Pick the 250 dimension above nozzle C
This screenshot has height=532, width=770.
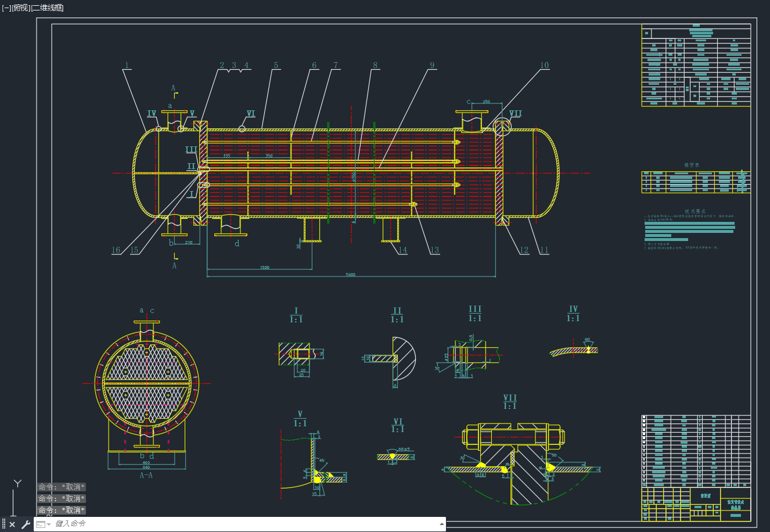[x=486, y=102]
